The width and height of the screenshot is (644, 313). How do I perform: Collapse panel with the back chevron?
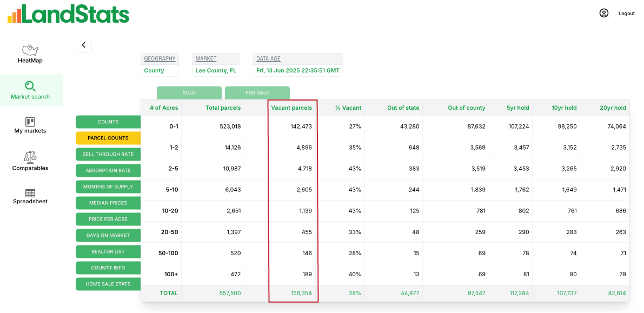(84, 45)
